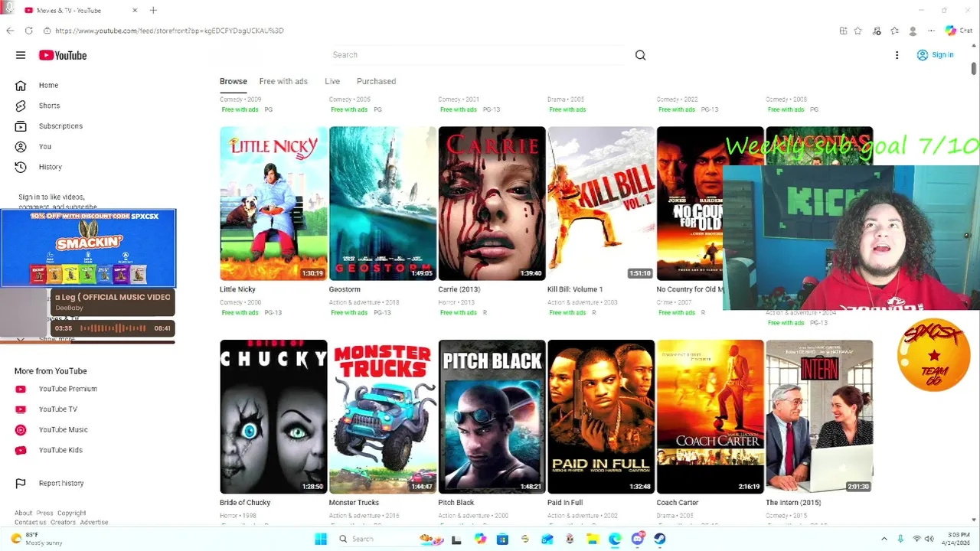The image size is (980, 551).
Task: Open browser settings and more ellipsis
Action: pyautogui.click(x=931, y=31)
